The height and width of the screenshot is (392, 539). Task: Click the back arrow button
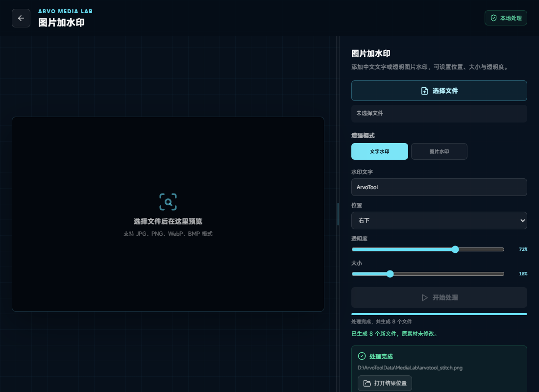[x=21, y=18]
